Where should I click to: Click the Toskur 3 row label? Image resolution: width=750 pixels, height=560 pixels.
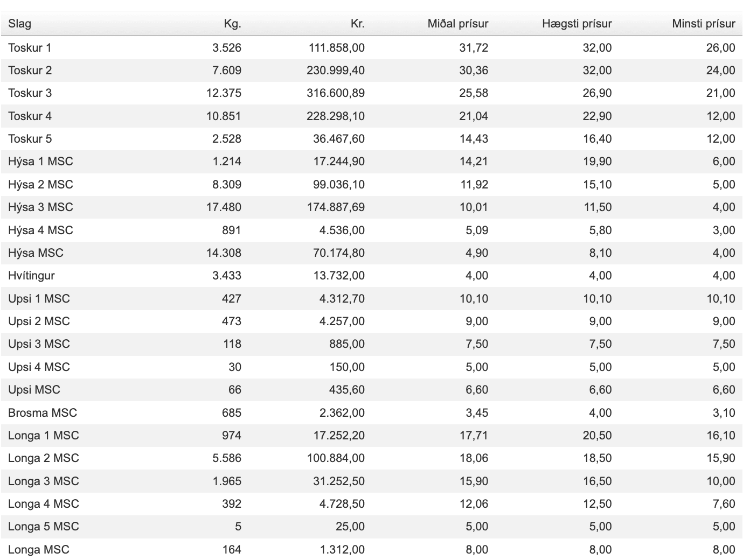30,93
